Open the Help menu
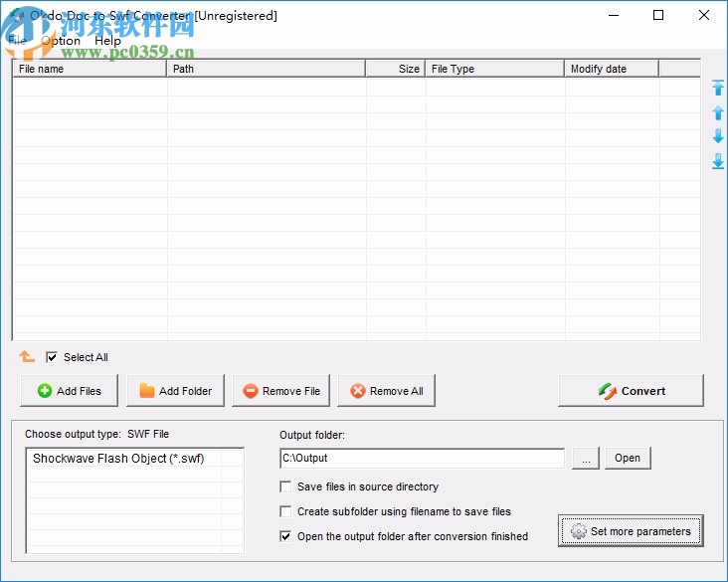 coord(107,41)
